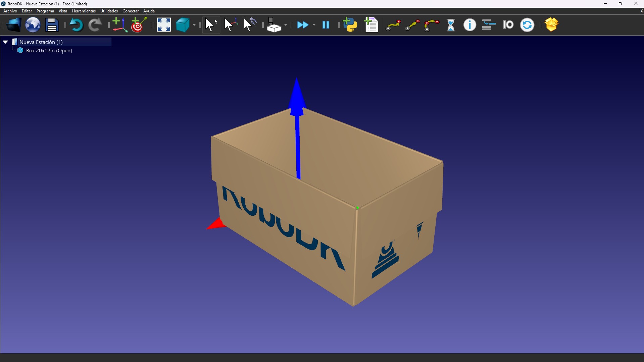Click the red X axis arrow
Image resolution: width=644 pixels, height=362 pixels.
click(x=216, y=224)
